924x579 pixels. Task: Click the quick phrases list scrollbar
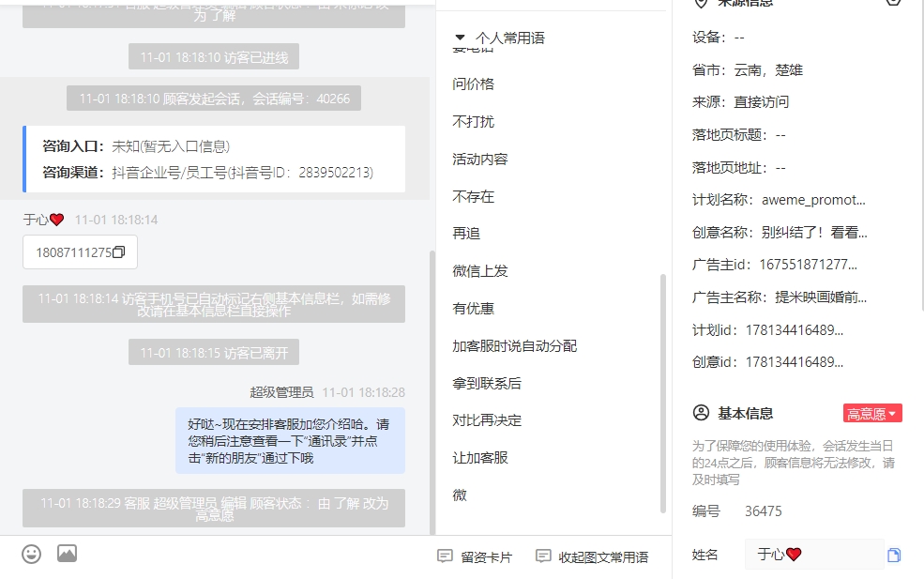click(663, 393)
